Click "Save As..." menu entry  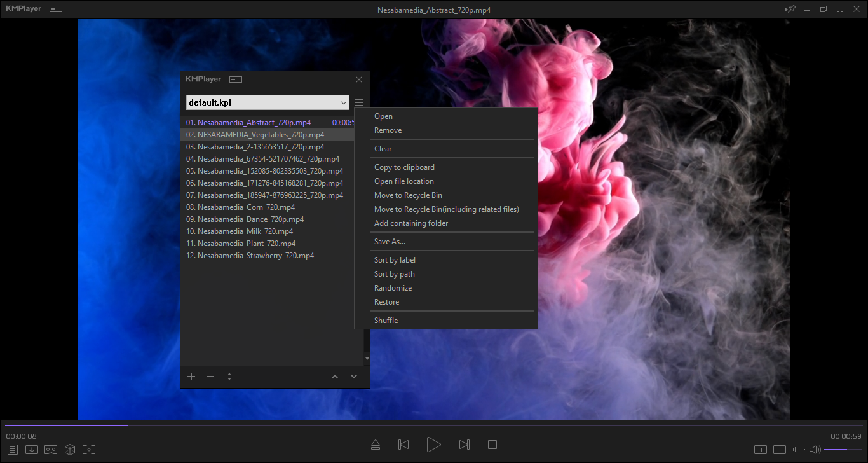pyautogui.click(x=390, y=242)
